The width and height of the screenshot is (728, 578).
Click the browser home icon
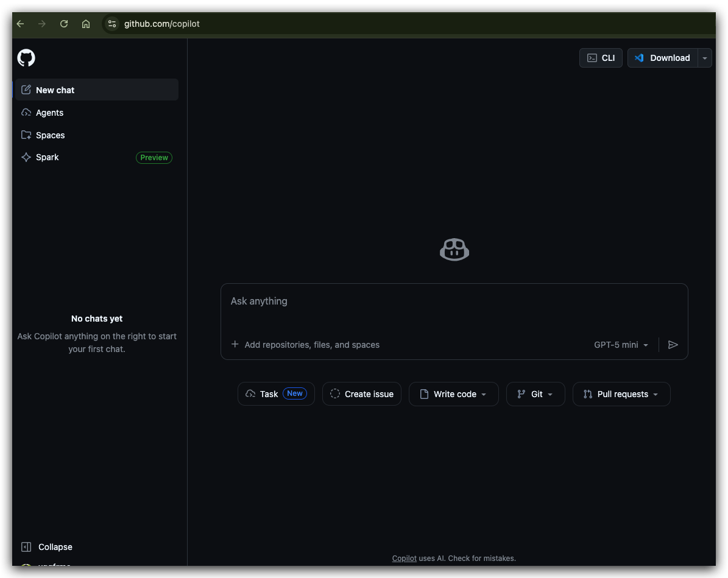86,24
